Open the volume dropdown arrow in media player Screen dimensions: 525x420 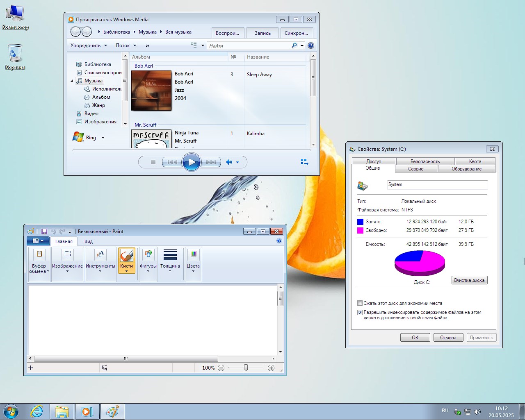237,162
